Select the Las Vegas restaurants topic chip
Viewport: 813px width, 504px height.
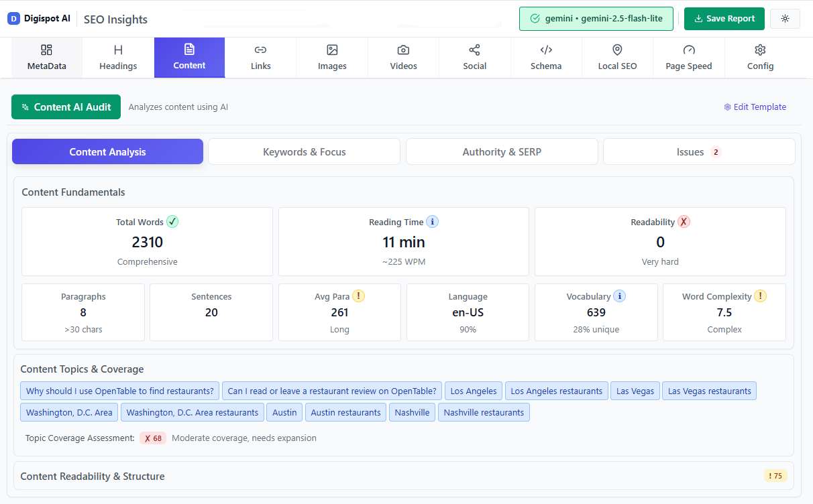click(x=709, y=391)
